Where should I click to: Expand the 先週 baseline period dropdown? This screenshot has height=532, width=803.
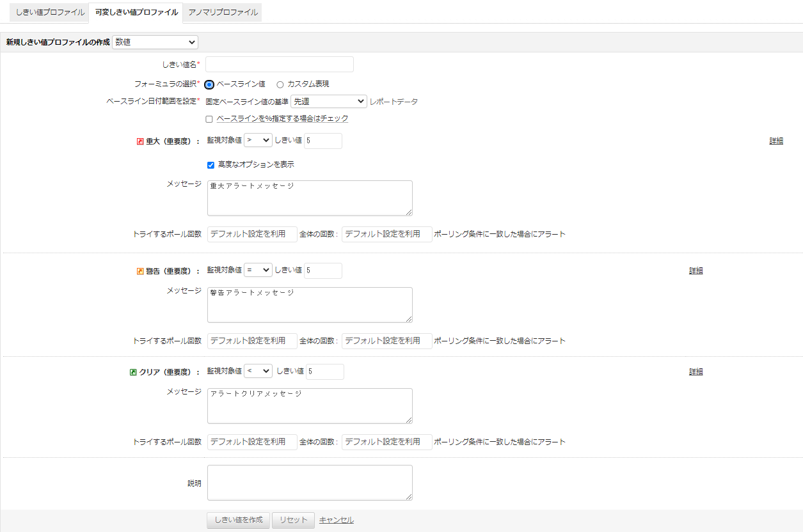point(328,102)
